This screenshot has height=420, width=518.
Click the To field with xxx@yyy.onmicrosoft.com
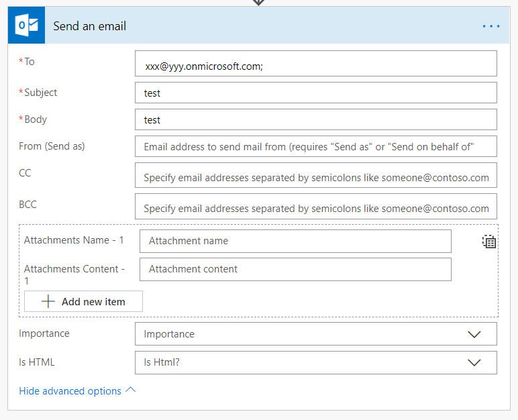(316, 64)
